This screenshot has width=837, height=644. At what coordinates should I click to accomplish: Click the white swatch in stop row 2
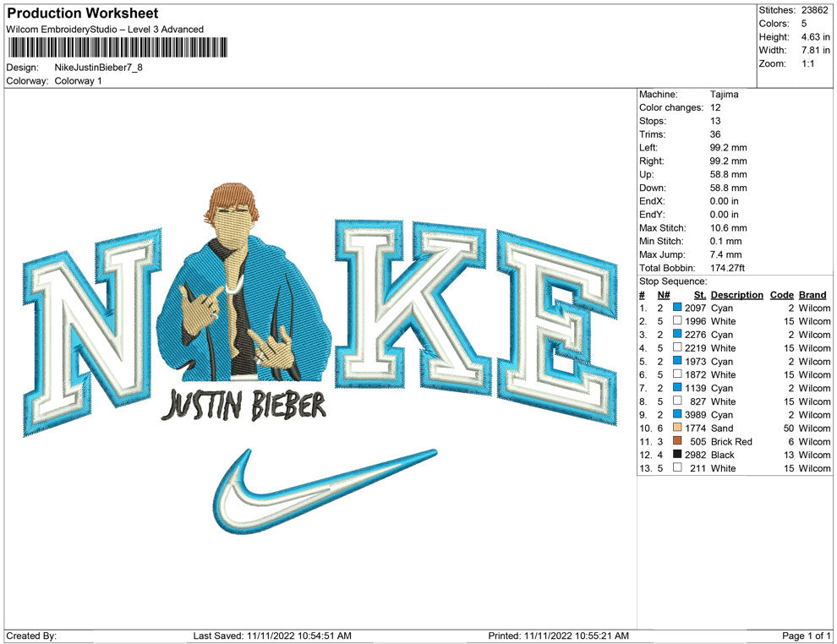677,320
